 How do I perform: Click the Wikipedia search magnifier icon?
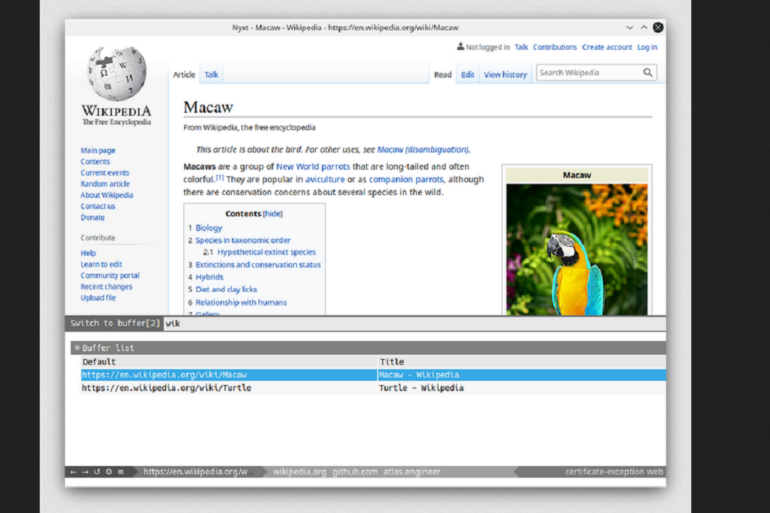(648, 73)
